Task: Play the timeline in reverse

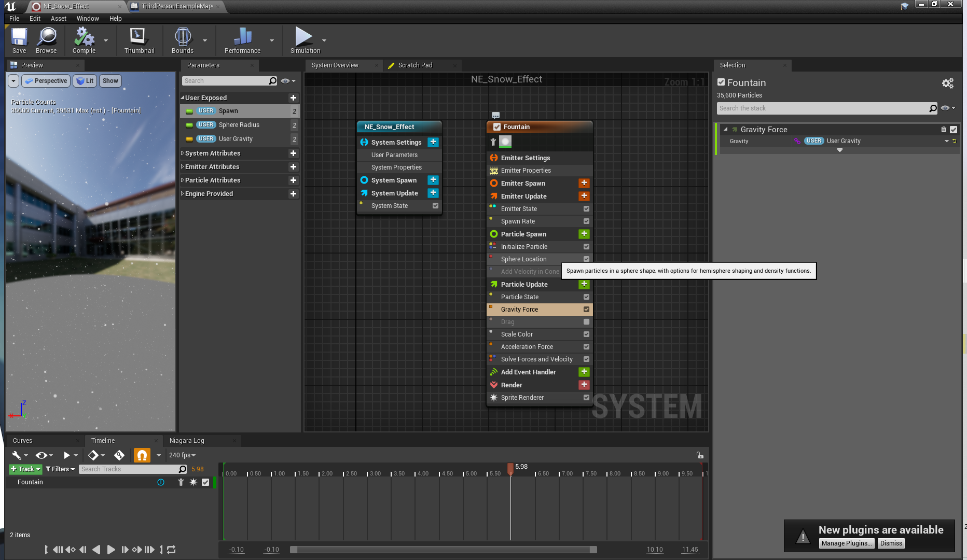Action: coord(96,550)
